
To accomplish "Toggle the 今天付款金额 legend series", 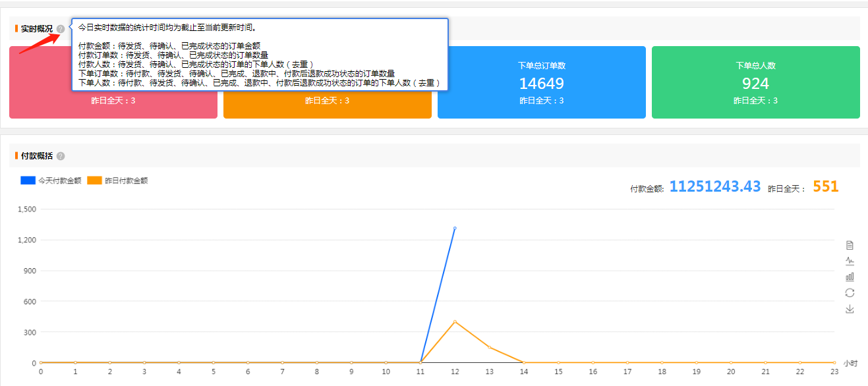I will pos(60,180).
